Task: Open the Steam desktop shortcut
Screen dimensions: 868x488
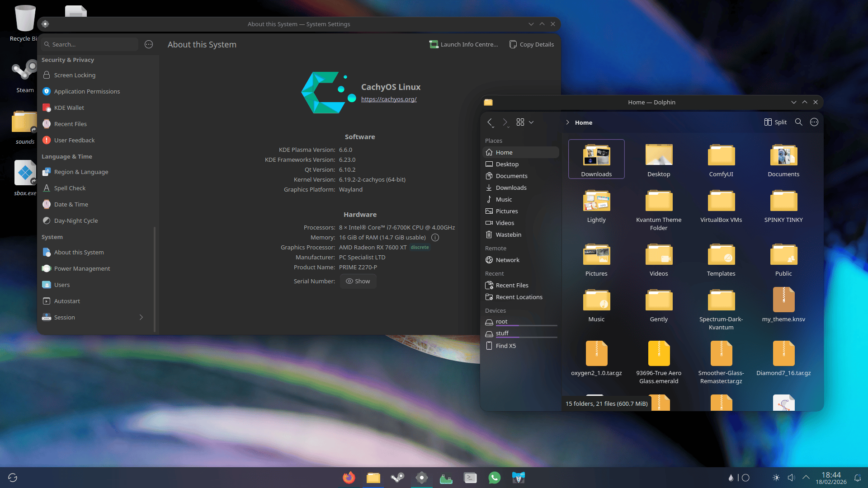Action: point(25,76)
